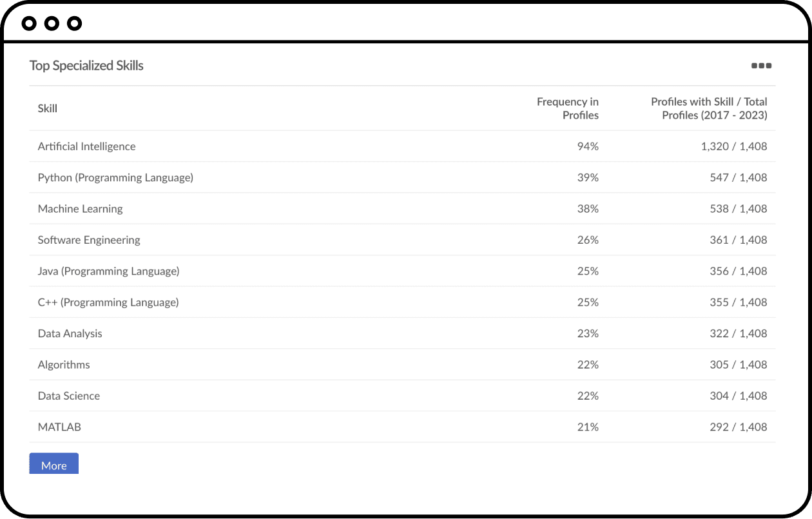Click the 94% frequency value
The height and width of the screenshot is (519, 812).
point(588,146)
